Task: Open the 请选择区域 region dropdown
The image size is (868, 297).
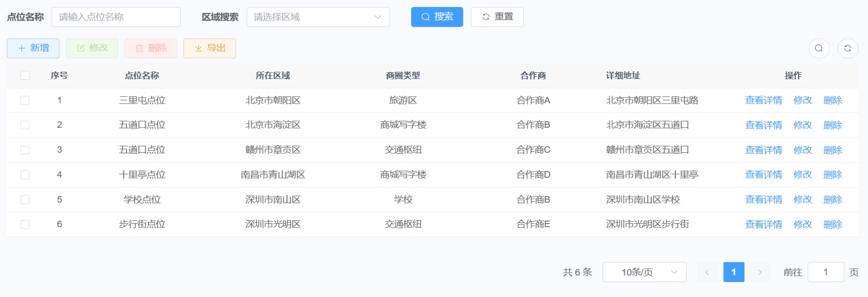Action: [x=318, y=17]
